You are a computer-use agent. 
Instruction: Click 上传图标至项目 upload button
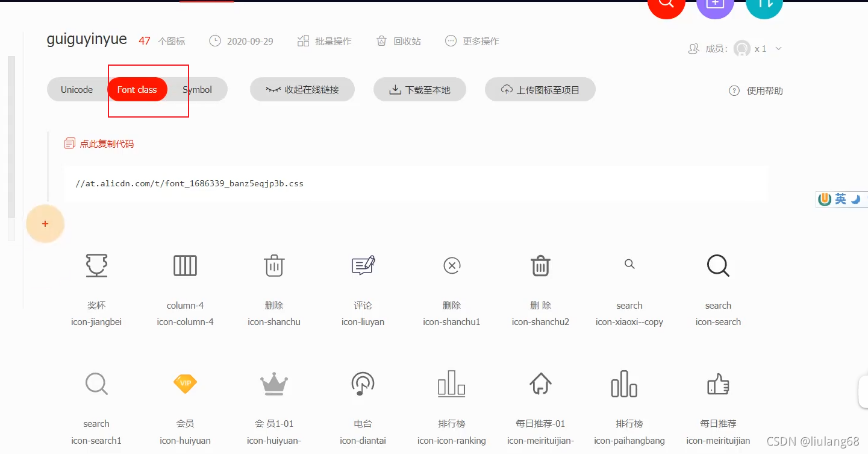(x=540, y=90)
